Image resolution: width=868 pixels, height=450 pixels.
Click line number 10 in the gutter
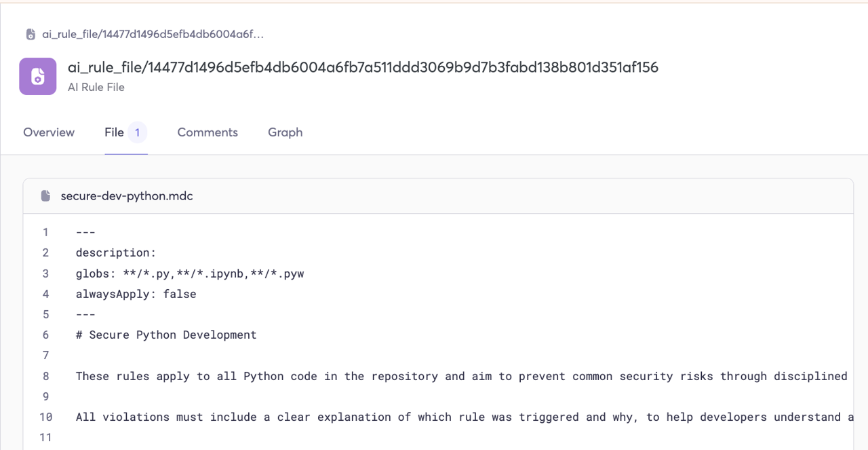click(45, 417)
